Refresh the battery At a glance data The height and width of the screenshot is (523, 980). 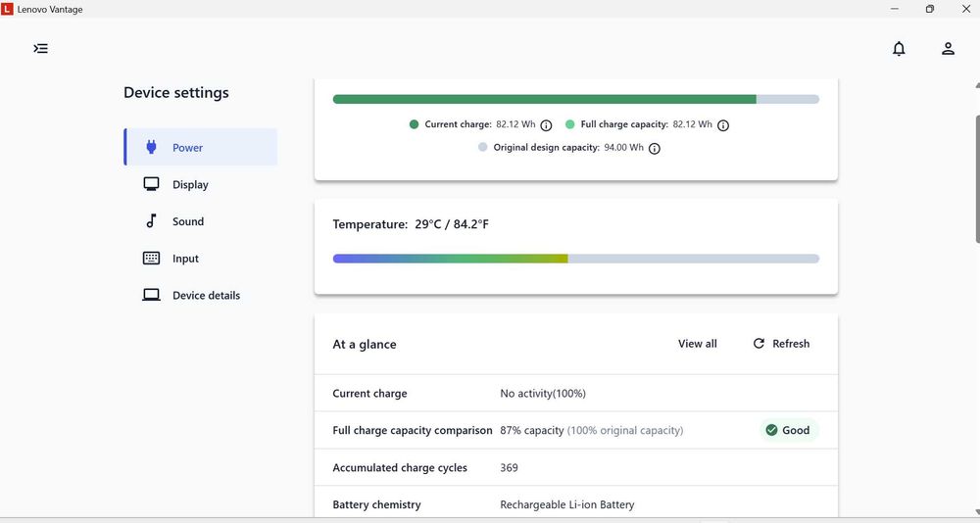pos(781,344)
